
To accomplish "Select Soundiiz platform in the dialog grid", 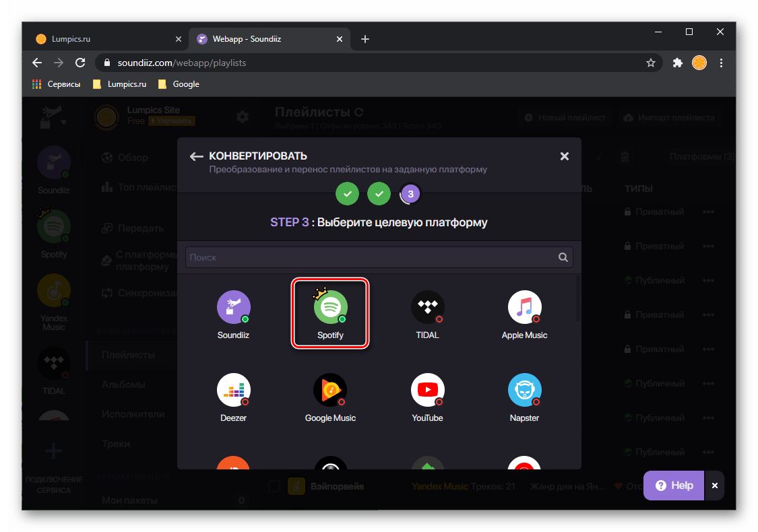I will tap(233, 312).
